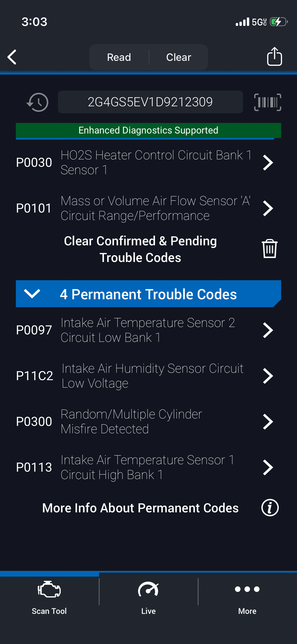Screen dimensions: 297x644
Task: Open P0097 Intake Air Temperature Sensor 2 code
Action: click(x=268, y=330)
